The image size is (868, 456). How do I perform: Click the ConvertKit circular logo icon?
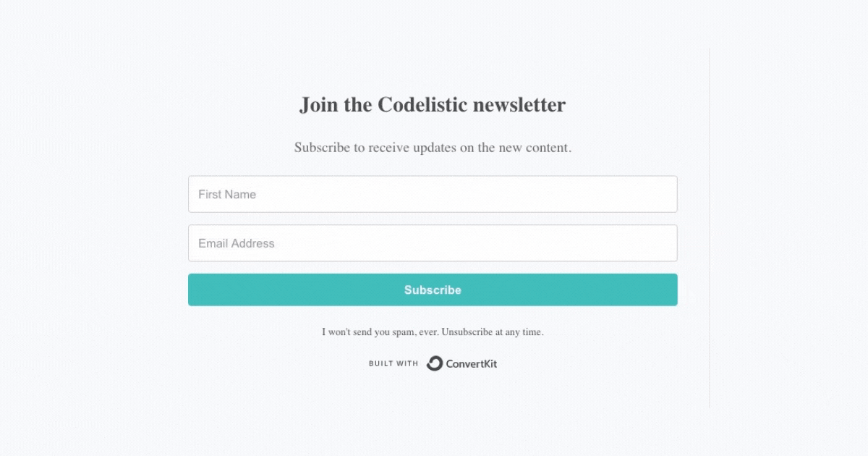[x=434, y=363]
